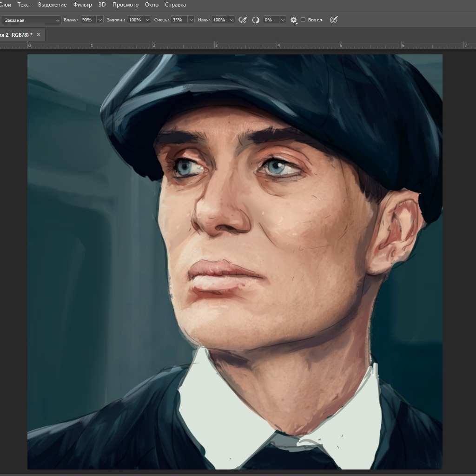Enable the airbrush build-up icon

(x=243, y=20)
